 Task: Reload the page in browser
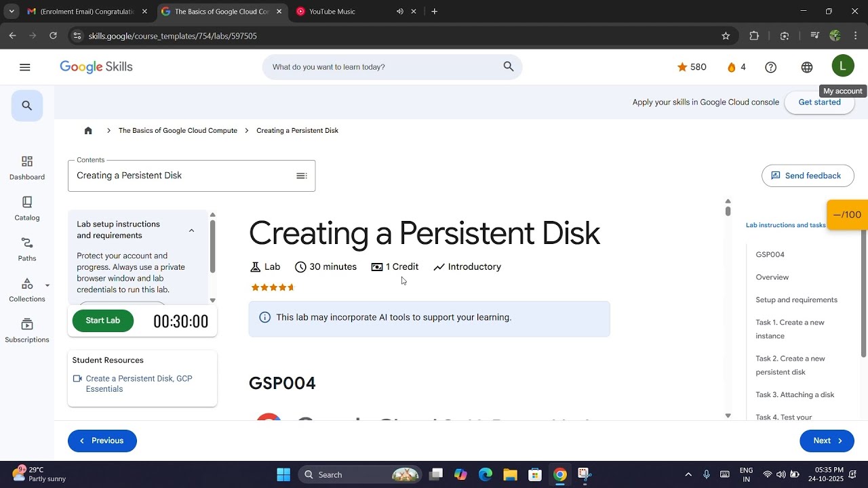[53, 36]
